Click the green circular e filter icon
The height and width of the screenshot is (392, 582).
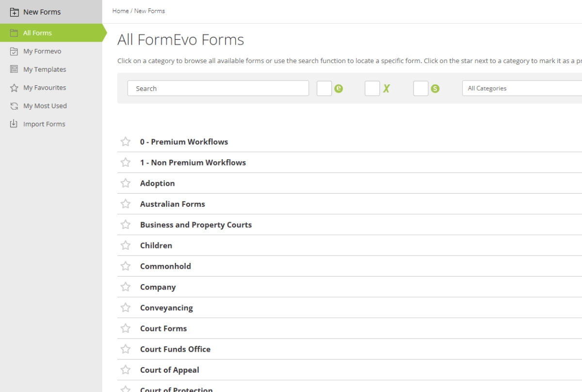pos(339,88)
